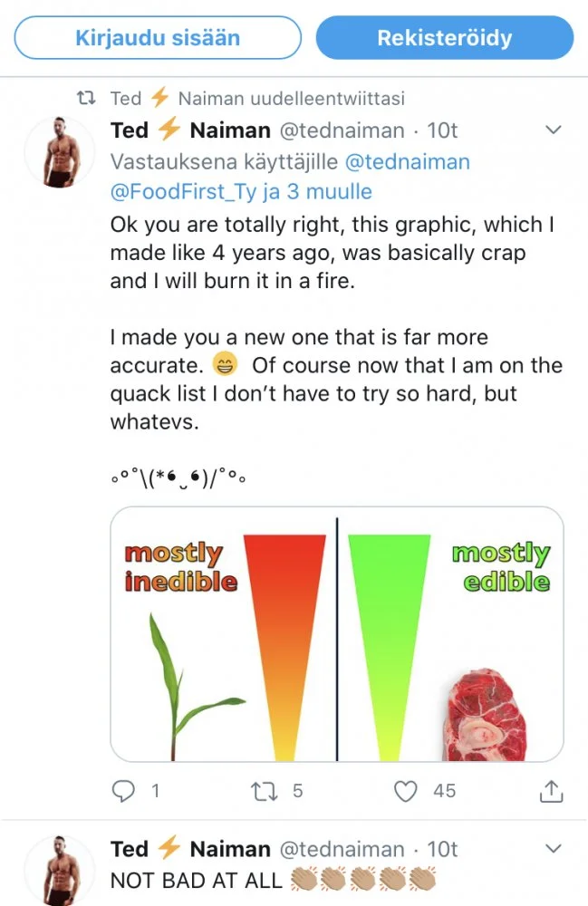Open profile avatar on NOT BAD AT ALL tweet
The image size is (588, 906).
click(59, 870)
